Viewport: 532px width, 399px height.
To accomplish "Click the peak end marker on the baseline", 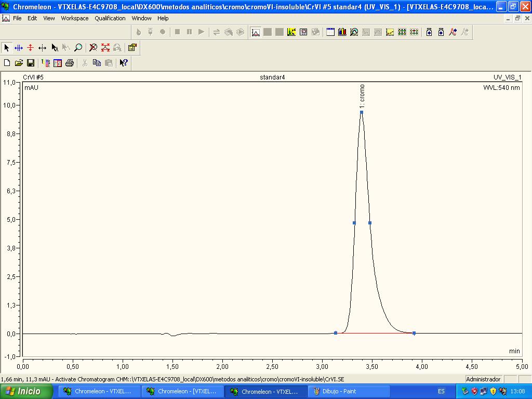I will pos(414,333).
